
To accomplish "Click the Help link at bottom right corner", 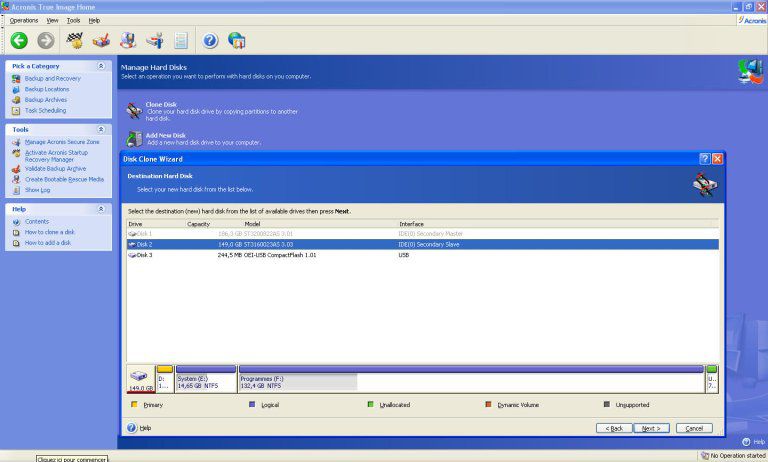I will (x=753, y=442).
